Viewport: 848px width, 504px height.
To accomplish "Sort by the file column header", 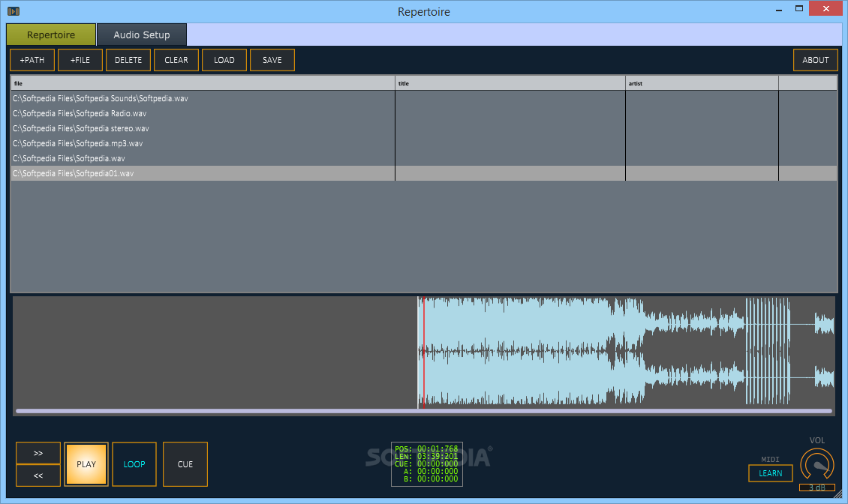I will (203, 83).
